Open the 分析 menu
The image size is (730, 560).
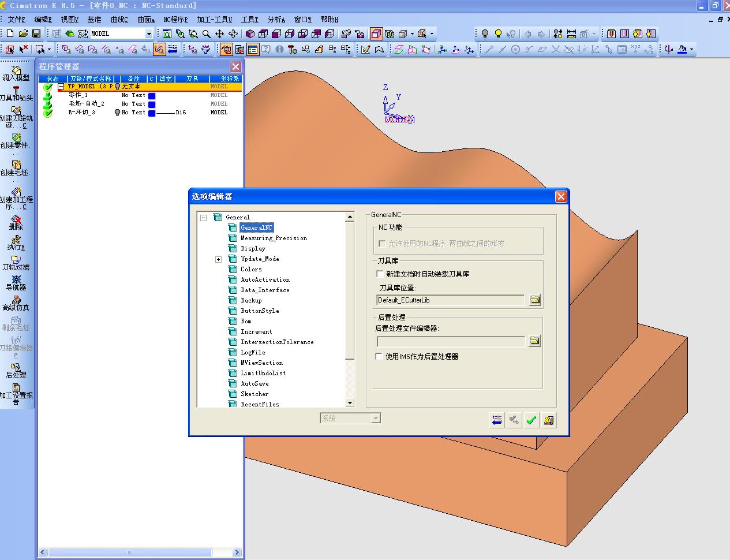[x=276, y=20]
